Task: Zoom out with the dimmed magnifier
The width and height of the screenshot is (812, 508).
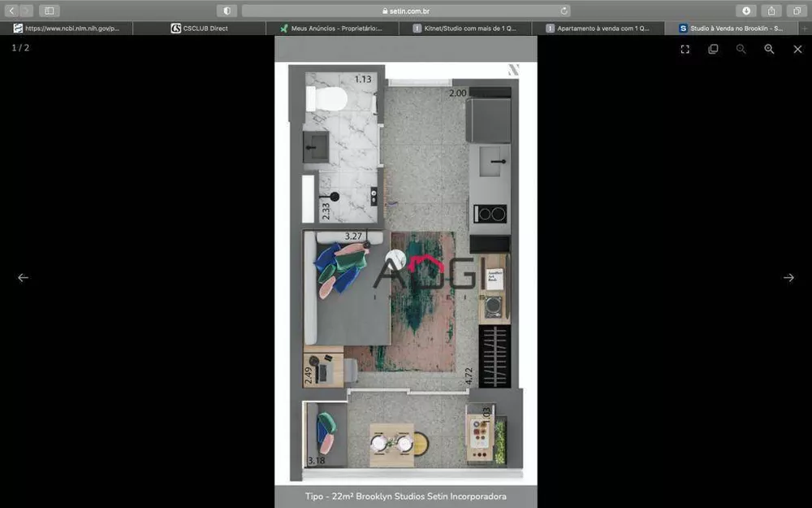Action: [x=741, y=49]
